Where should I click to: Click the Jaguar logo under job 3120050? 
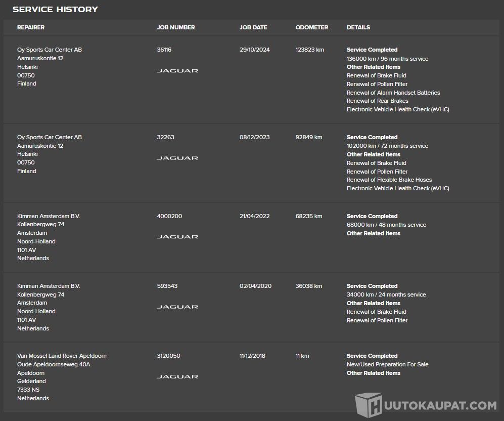177,376
